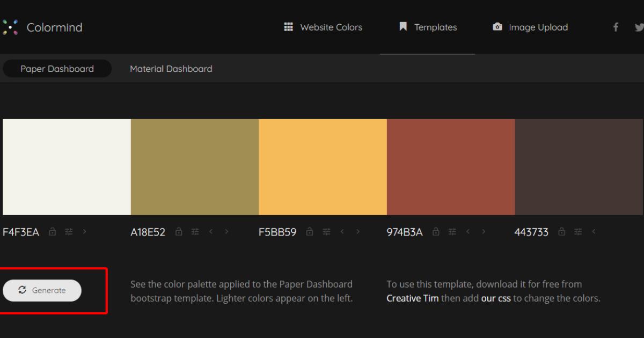Click the Colormind logo icon
Image resolution: width=644 pixels, height=338 pixels.
(x=12, y=27)
